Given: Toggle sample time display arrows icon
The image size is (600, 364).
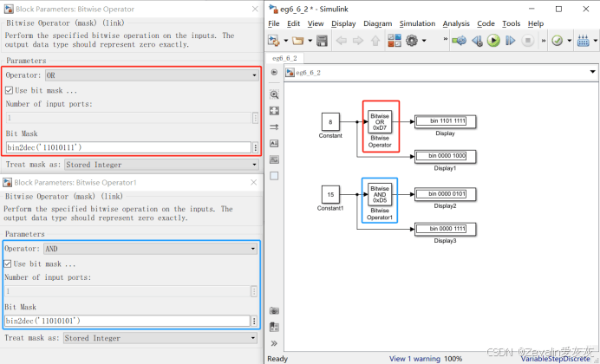Looking at the screenshot, I should click(x=274, y=127).
